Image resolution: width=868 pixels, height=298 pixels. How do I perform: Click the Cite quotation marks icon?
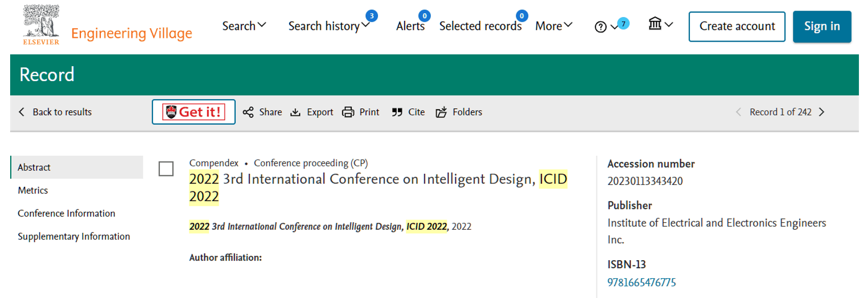[x=397, y=112]
